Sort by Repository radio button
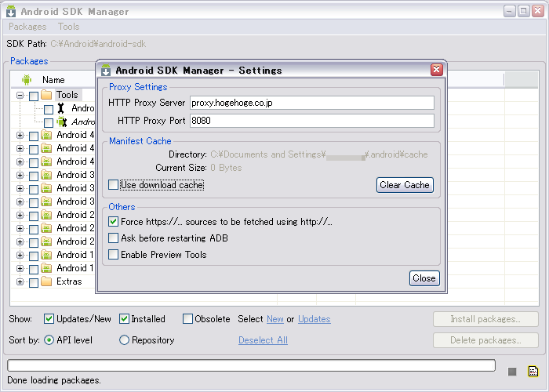Viewport: 549px width, 392px height. pos(124,339)
